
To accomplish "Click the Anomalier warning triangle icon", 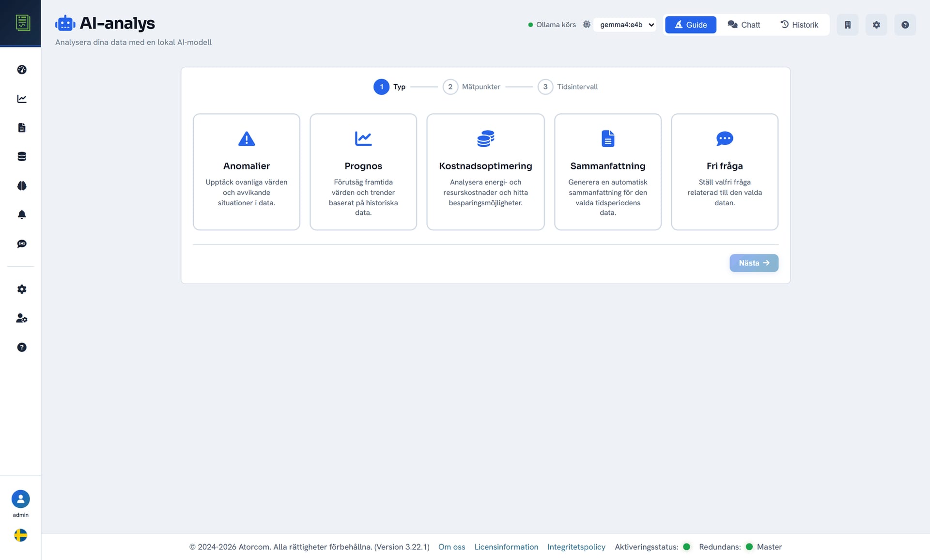I will (247, 139).
